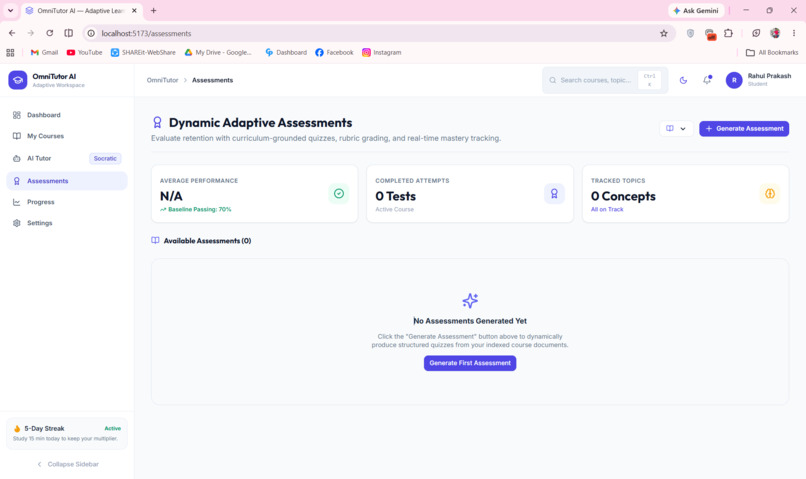
Task: Click the 0 Concepts value
Action: [623, 196]
